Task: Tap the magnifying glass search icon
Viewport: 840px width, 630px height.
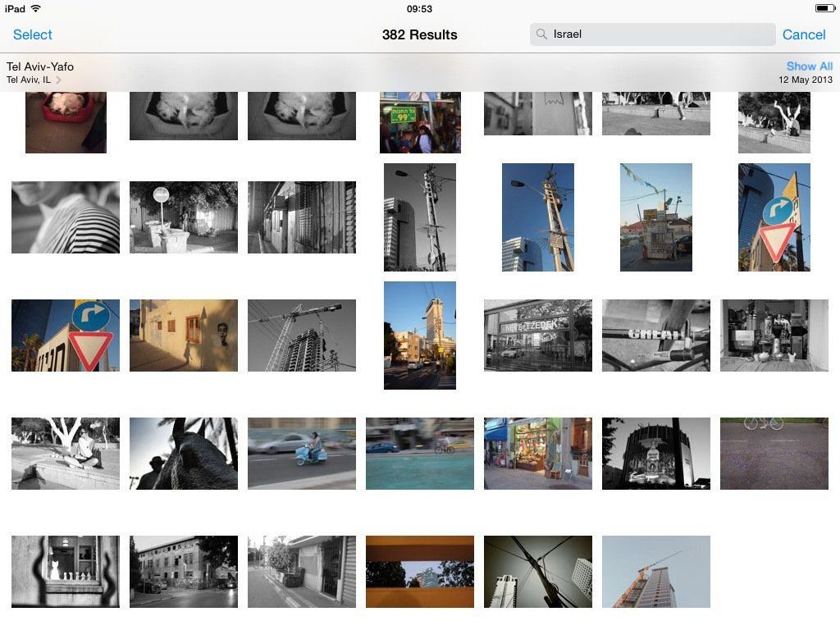Action: tap(541, 34)
